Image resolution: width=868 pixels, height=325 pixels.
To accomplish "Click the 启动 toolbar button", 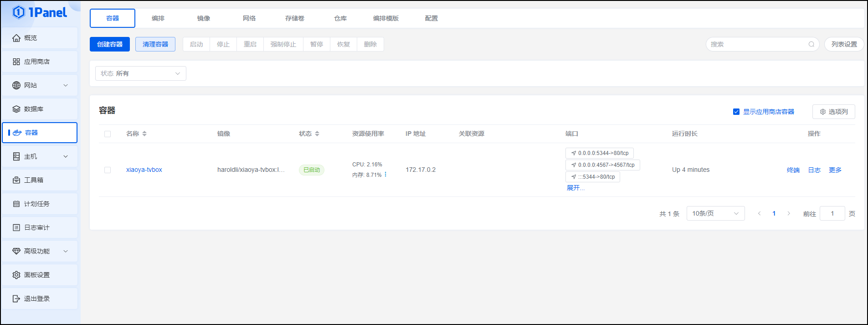I will (x=196, y=44).
